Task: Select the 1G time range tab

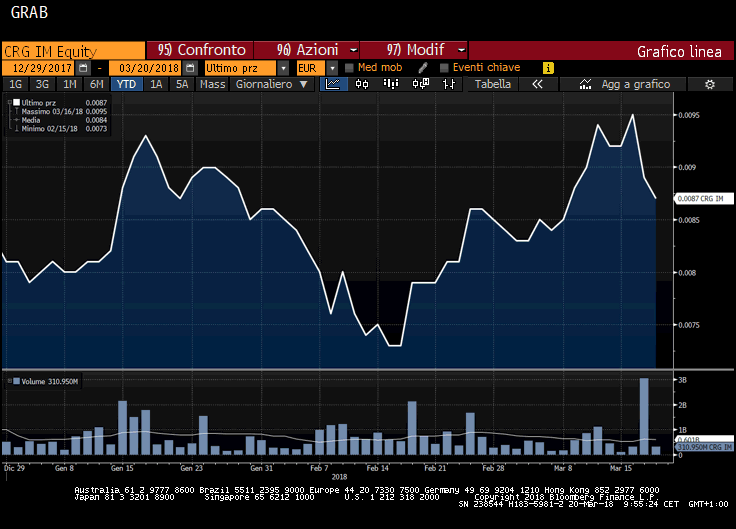Action: [x=15, y=84]
